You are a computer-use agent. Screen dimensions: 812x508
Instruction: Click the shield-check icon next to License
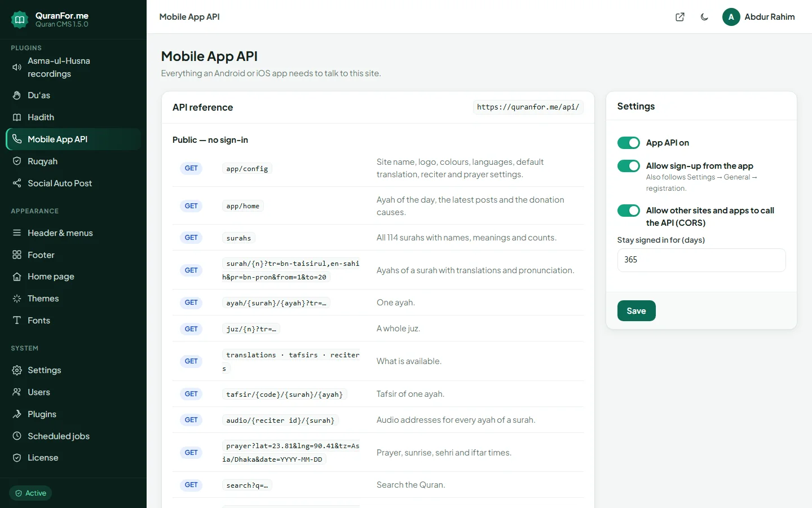(x=17, y=458)
